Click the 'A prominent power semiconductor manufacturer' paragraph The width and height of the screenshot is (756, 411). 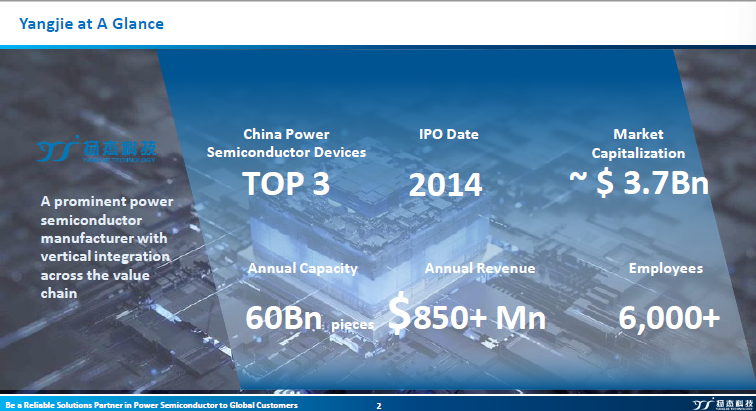107,247
